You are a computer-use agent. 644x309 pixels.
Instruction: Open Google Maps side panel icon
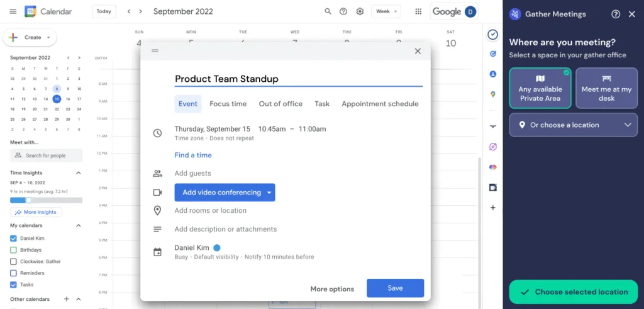(493, 94)
